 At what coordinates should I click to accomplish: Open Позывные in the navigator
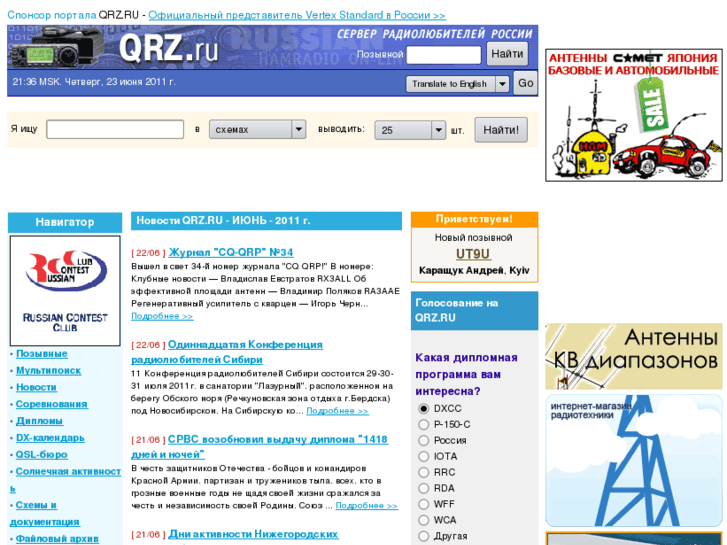point(42,354)
